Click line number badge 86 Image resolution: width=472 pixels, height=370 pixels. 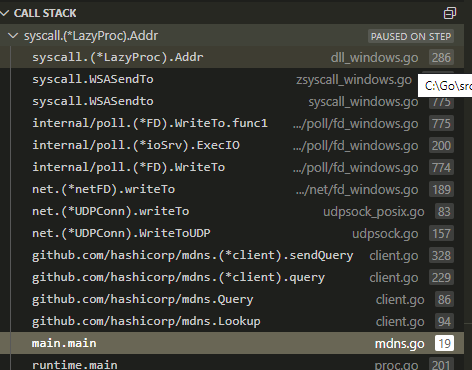pos(444,299)
